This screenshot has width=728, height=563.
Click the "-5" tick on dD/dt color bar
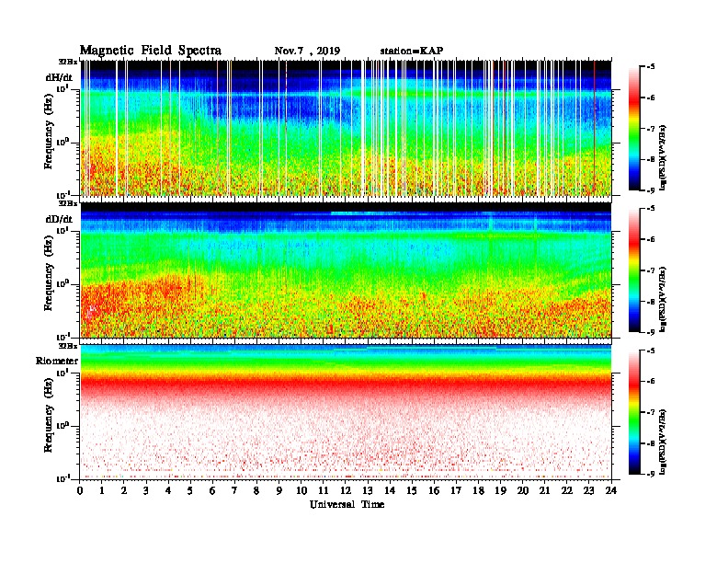pyautogui.click(x=651, y=209)
